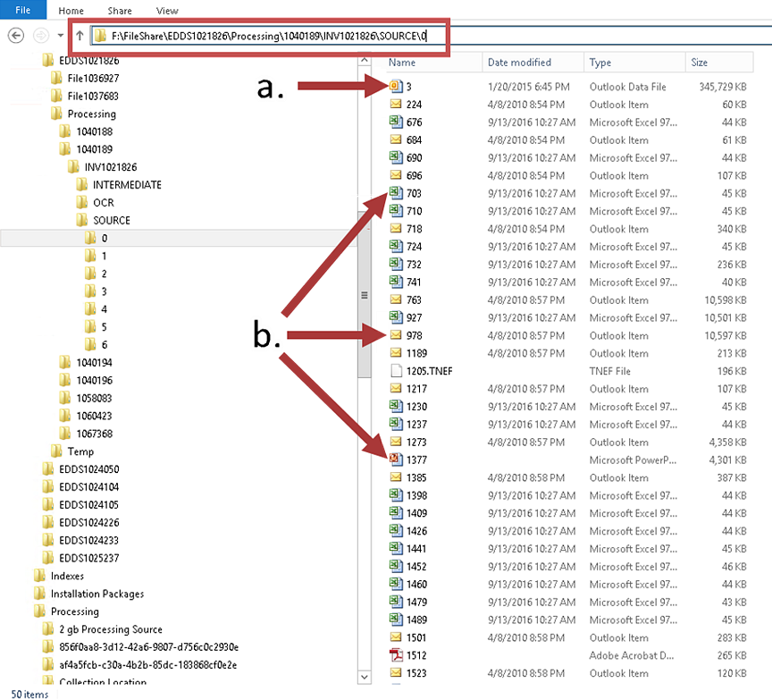Screen dimensions: 772x700
Task: Select the blank file icon for 1205.TNEF
Action: pos(396,371)
